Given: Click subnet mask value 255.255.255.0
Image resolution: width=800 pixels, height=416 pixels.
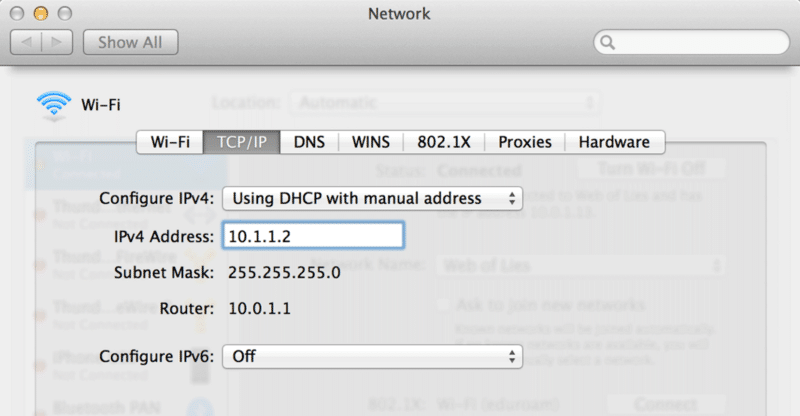Looking at the screenshot, I should (284, 273).
